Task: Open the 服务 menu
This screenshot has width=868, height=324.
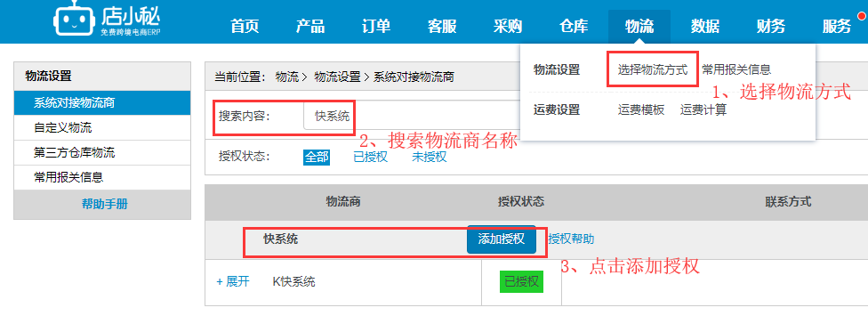Action: click(x=837, y=26)
